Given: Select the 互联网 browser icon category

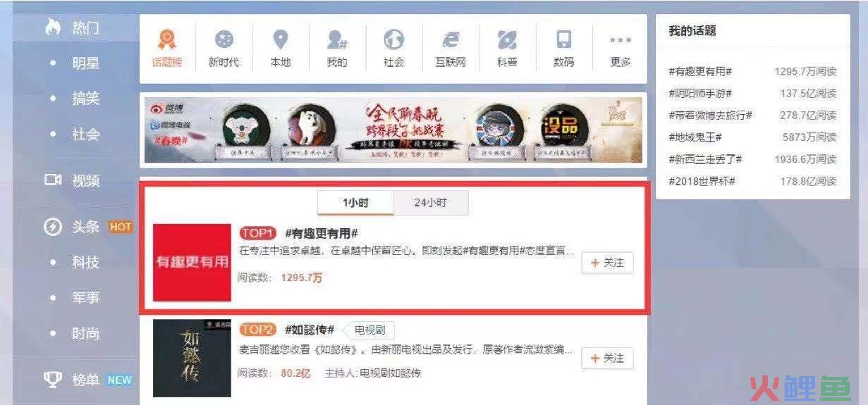Looking at the screenshot, I should (x=451, y=49).
